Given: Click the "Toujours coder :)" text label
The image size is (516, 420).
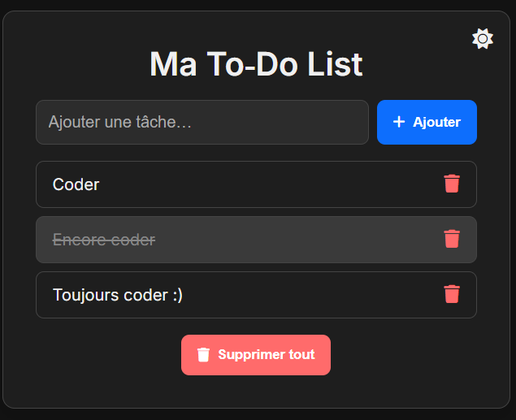Looking at the screenshot, I should pyautogui.click(x=118, y=295).
